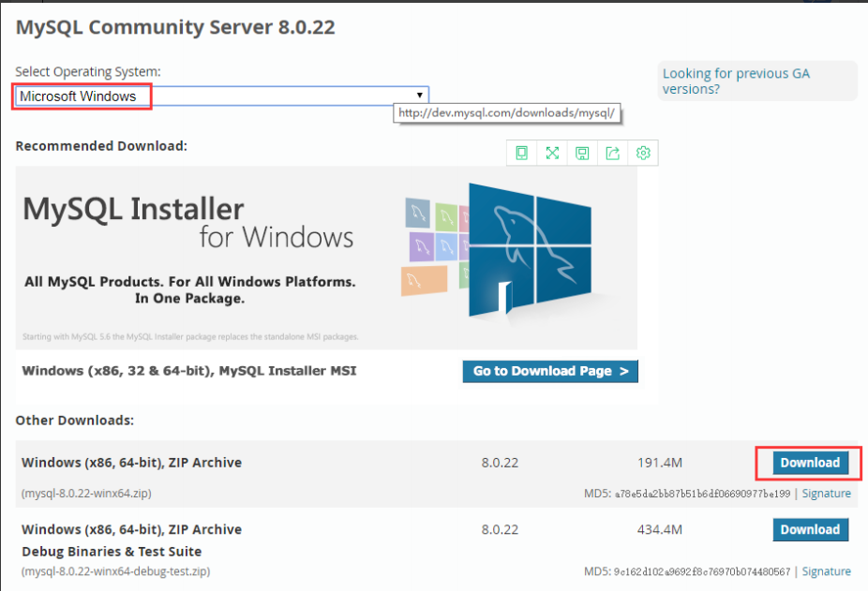Click MD5 hash starting with a78e5da2
This screenshot has height=591, width=868.
click(702, 494)
